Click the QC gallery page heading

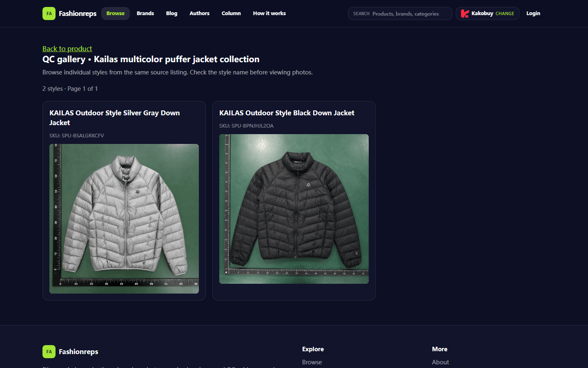click(x=151, y=59)
